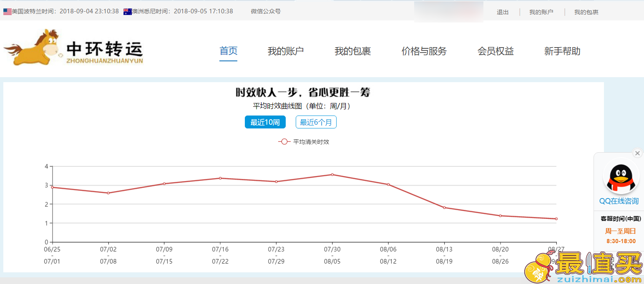Click the 08/20 chart data point
Image resolution: width=644 pixels, height=284 pixels.
pyautogui.click(x=500, y=216)
